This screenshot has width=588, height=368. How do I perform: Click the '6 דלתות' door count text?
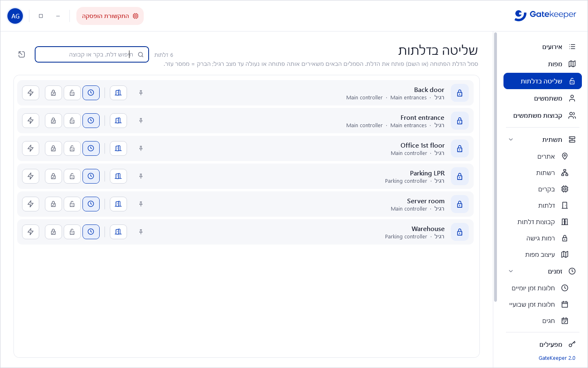pyautogui.click(x=164, y=55)
